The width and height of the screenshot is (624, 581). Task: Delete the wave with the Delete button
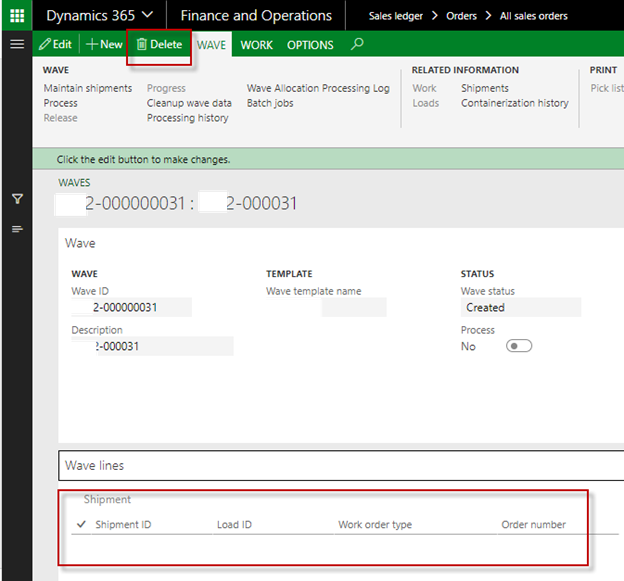click(159, 44)
